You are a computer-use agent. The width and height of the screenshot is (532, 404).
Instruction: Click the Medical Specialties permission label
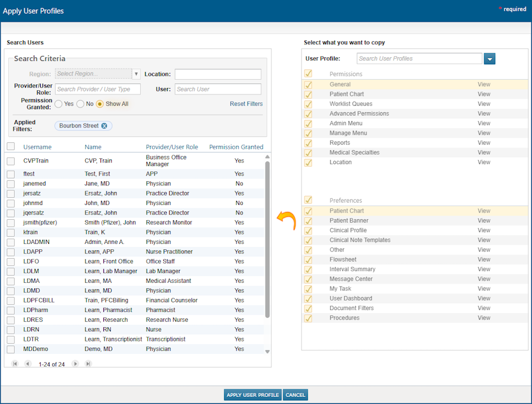pyautogui.click(x=355, y=152)
